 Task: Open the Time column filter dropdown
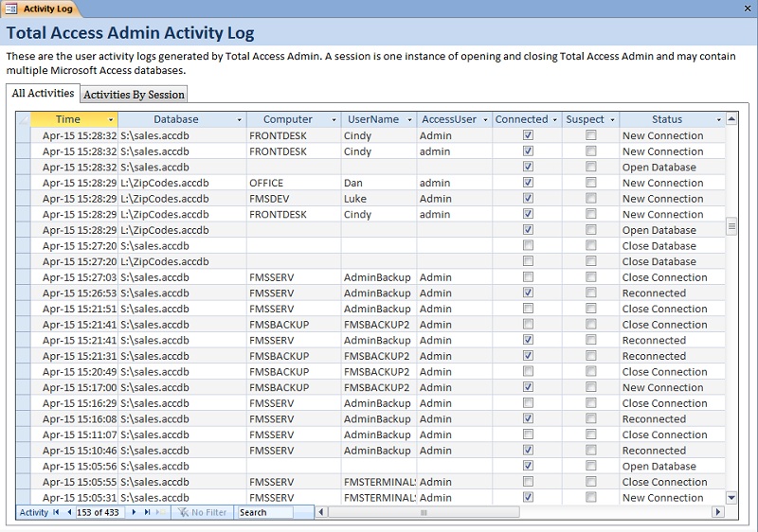coord(111,119)
